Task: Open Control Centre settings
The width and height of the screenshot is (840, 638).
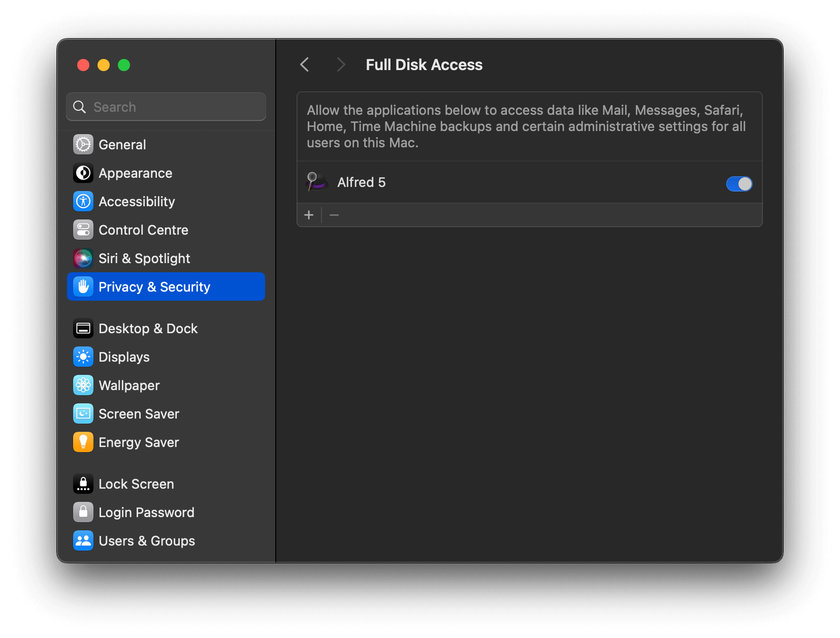Action: tap(83, 230)
